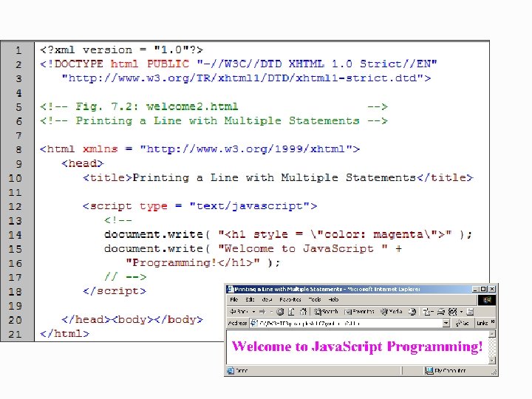The height and width of the screenshot is (399, 532).
Task: Click the '"Programming!</h1>"' string on line 16
Action: point(193,262)
